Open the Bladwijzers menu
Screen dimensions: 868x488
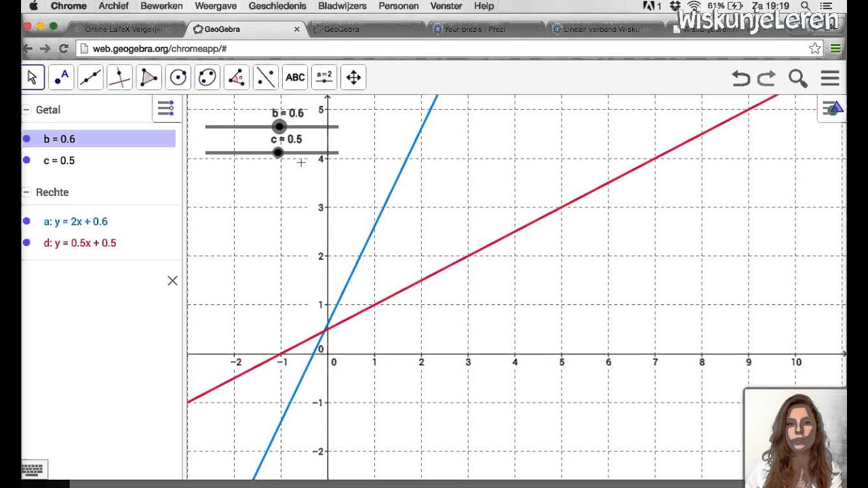click(342, 6)
